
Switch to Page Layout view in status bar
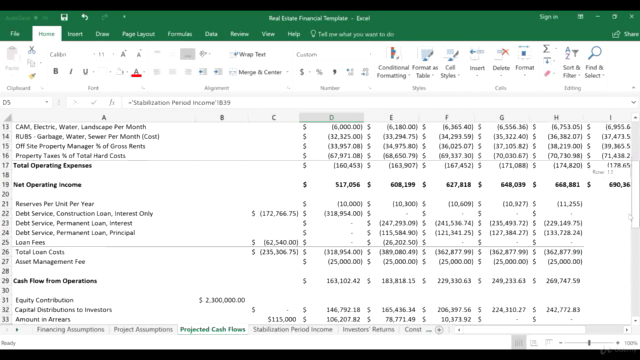coord(533,343)
